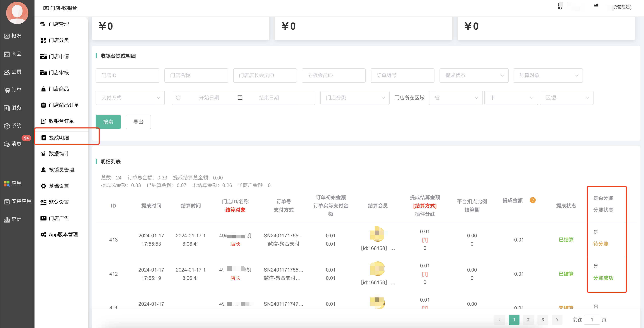The height and width of the screenshot is (328, 644).
Task: Click user avatar at top left
Action: [x=17, y=13]
